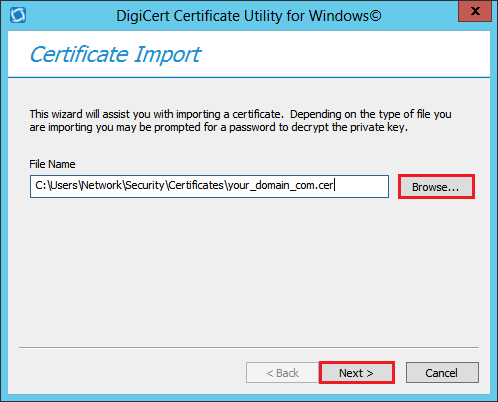This screenshot has height=402, width=498.
Task: Click the blank gray area below path field
Action: [x=249, y=270]
